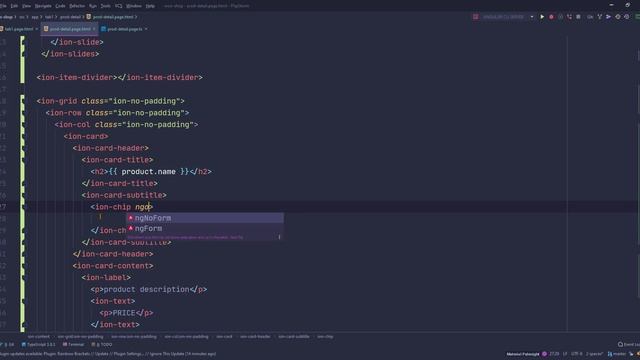
Task: Open the TODO tool window
Action: pos(102,345)
